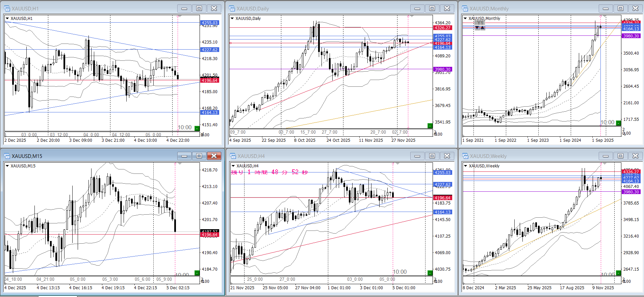The width and height of the screenshot is (644, 297).
Task: Toggle green minus square in Daily chart
Action: click(430, 126)
